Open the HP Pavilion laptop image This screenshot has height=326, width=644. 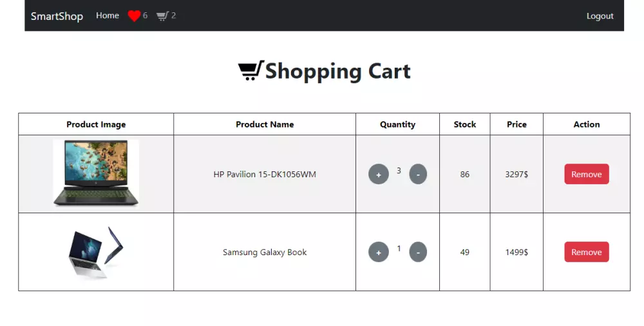96,173
